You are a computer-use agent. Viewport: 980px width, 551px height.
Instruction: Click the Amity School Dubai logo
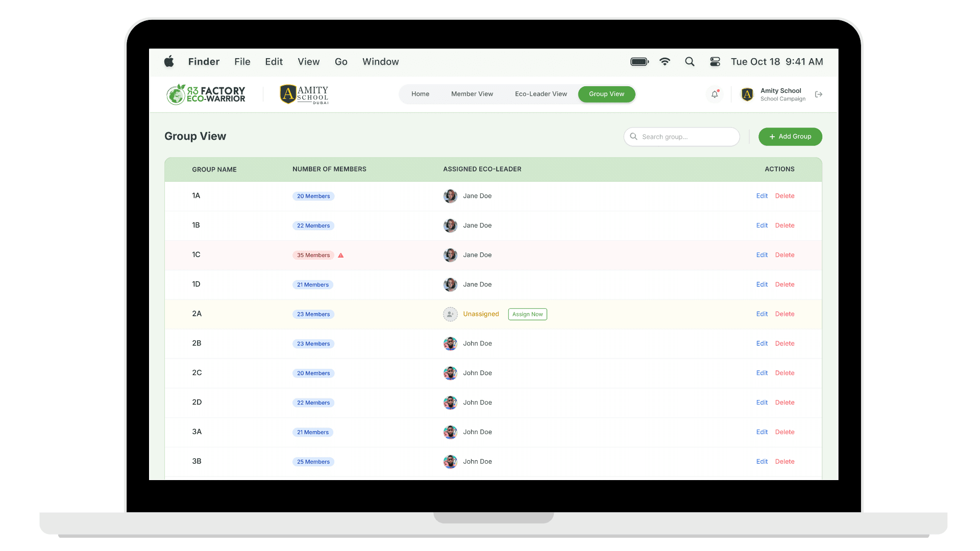coord(304,94)
